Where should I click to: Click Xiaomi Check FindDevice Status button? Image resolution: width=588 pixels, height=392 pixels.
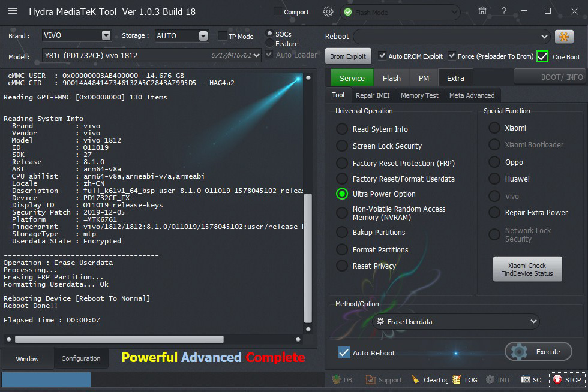(527, 269)
